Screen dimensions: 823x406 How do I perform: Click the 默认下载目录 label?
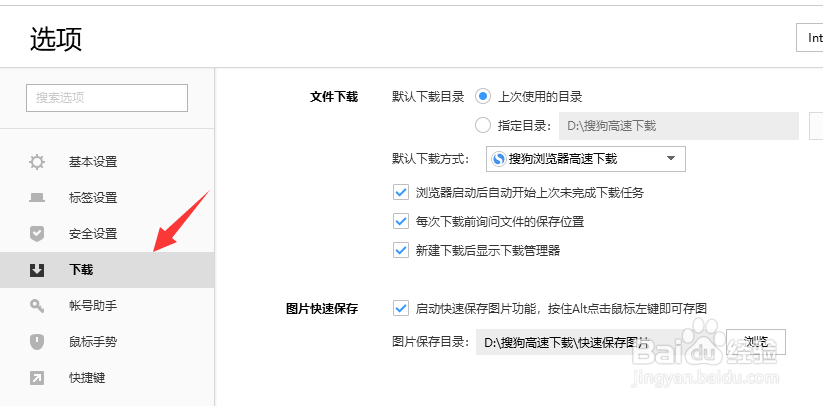coord(428,97)
